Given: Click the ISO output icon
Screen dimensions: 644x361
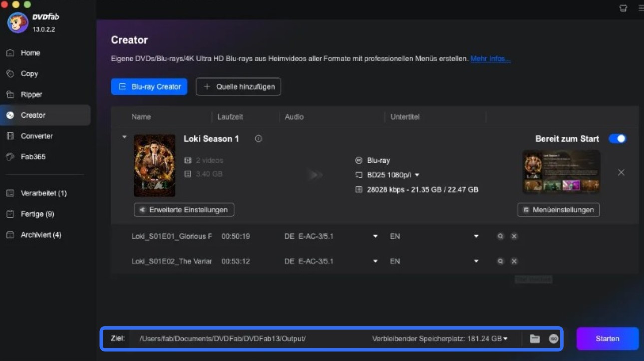Looking at the screenshot, I should click(553, 339).
